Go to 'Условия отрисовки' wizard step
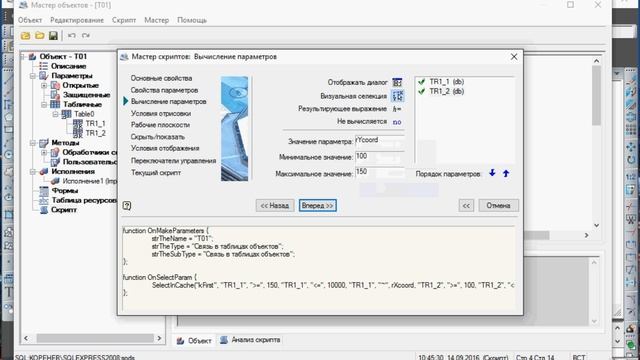 161,113
